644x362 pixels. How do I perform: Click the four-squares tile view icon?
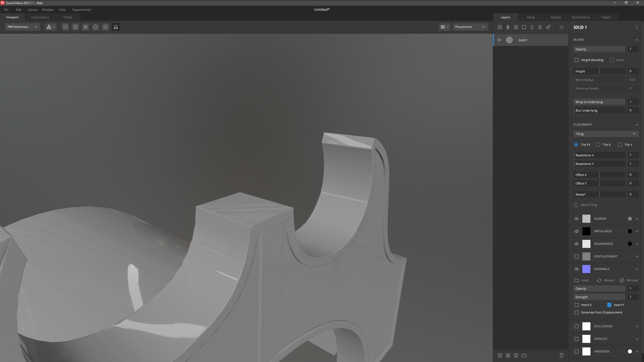click(x=75, y=27)
